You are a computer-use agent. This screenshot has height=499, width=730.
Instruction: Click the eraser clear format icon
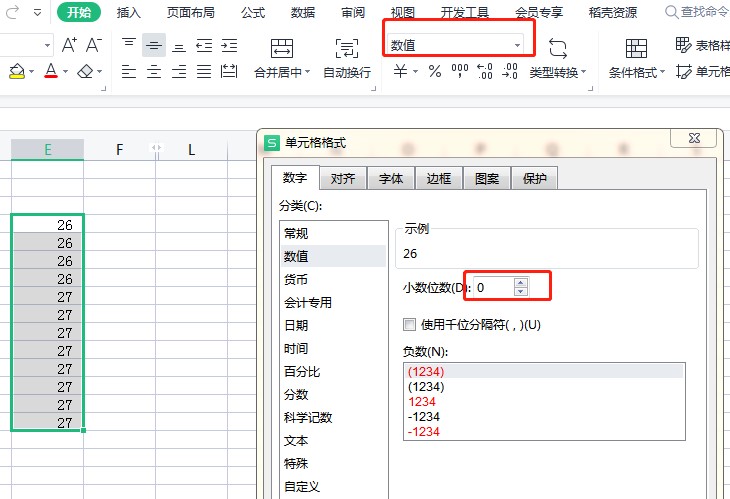click(85, 71)
